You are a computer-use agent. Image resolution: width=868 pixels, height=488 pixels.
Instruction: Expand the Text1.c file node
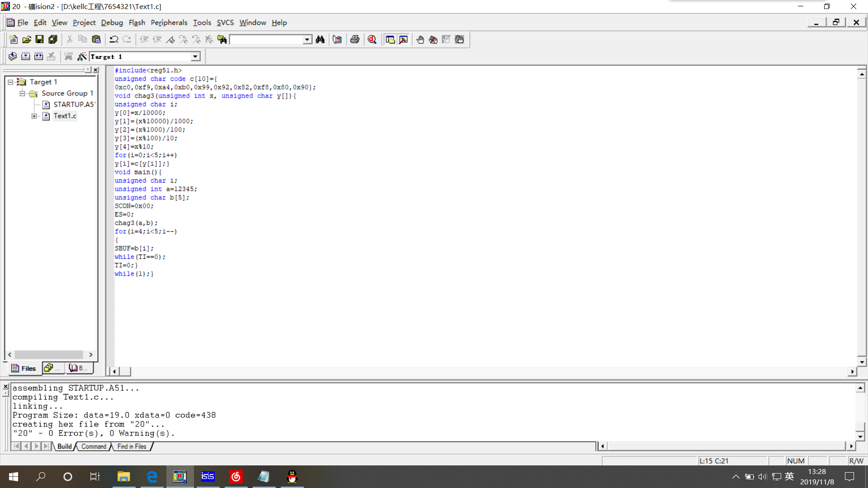pos(34,116)
